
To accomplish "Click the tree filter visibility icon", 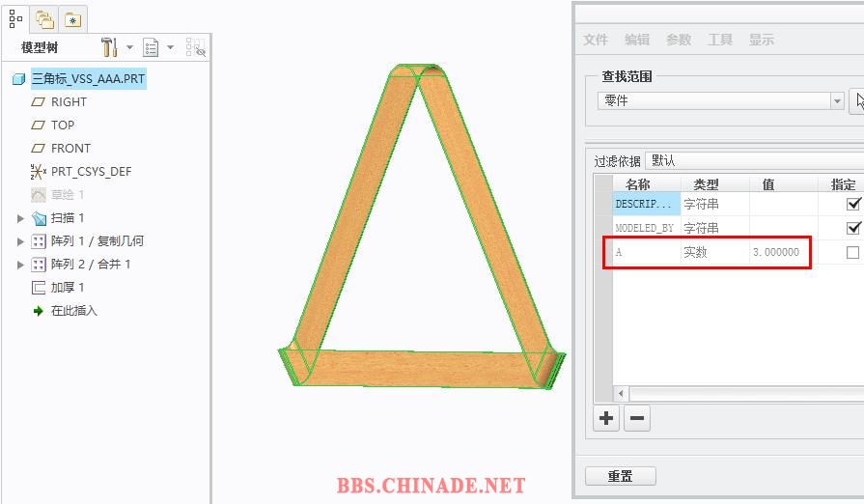I will pyautogui.click(x=195, y=47).
